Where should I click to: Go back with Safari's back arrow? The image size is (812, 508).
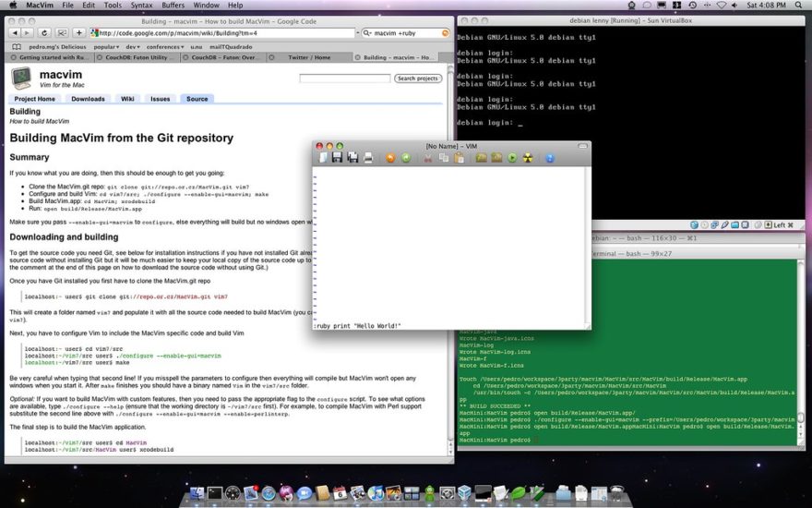click(x=15, y=32)
